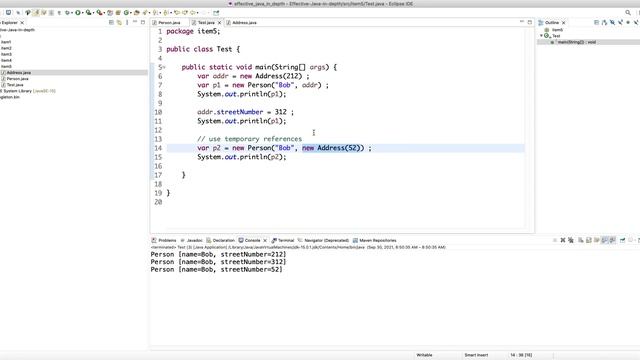This screenshot has width=640, height=360.
Task: Close the Test.java editor tab
Action: pyautogui.click(x=219, y=22)
